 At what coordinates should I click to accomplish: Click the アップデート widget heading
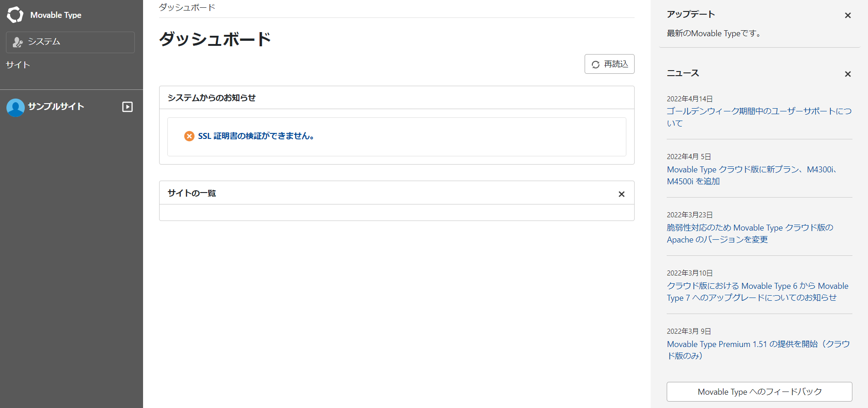pyautogui.click(x=691, y=15)
